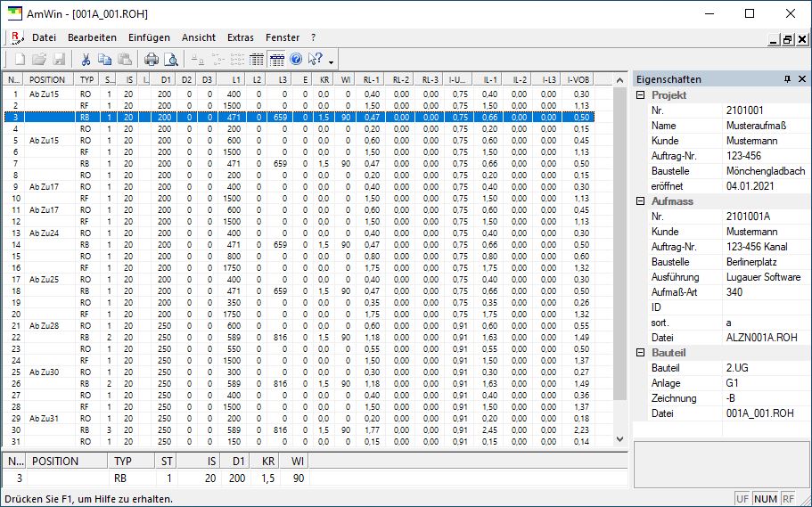Open the Einfügen menu
Screen dimensions: 812x507
tap(149, 37)
